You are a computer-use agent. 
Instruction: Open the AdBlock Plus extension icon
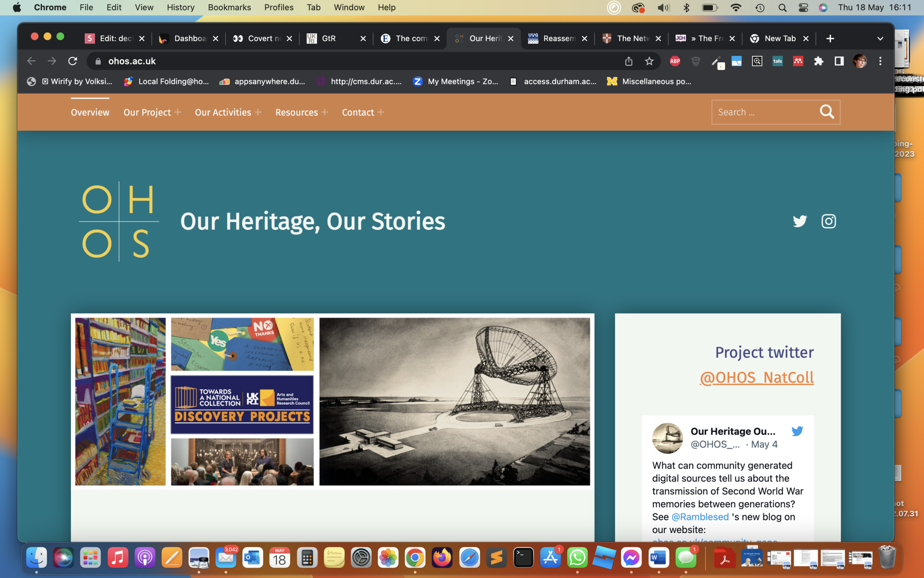(x=675, y=61)
